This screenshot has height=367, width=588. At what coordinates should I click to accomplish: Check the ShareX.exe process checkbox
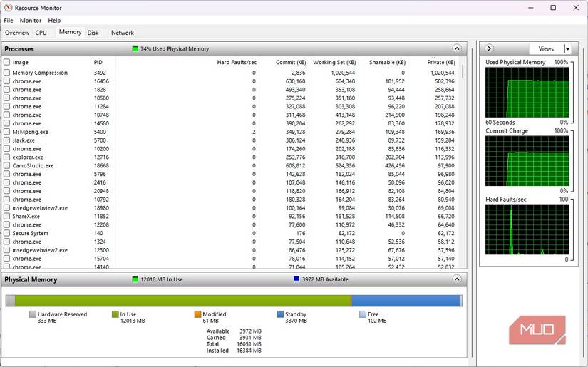(6, 217)
